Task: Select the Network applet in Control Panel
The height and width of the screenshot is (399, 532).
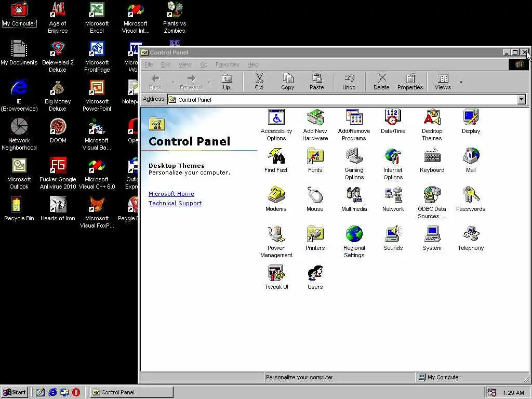Action: coord(393,199)
